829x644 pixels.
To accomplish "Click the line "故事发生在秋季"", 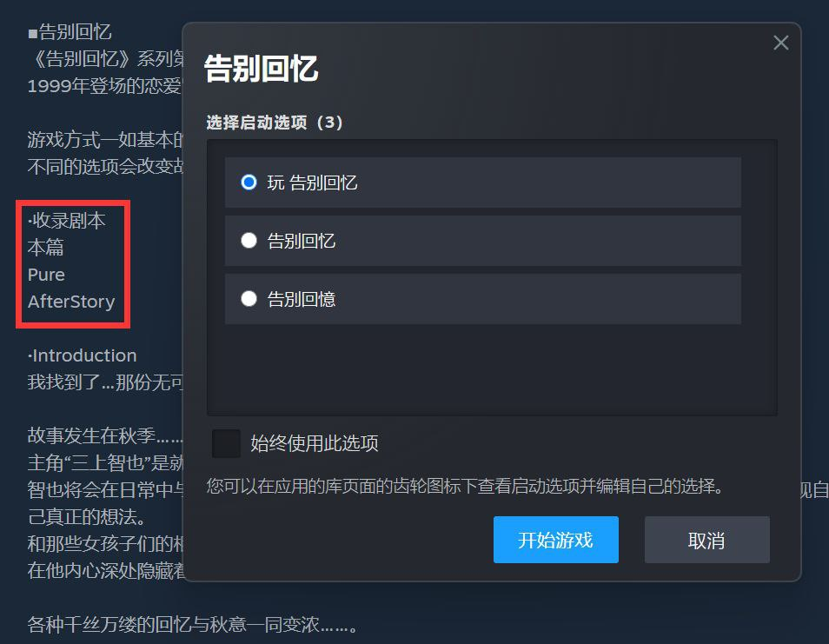I will pyautogui.click(x=104, y=435).
